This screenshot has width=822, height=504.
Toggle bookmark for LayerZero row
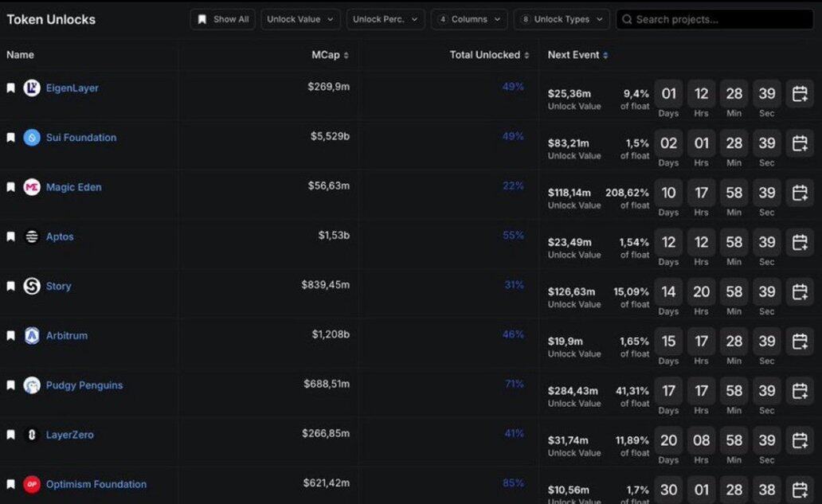11,436
